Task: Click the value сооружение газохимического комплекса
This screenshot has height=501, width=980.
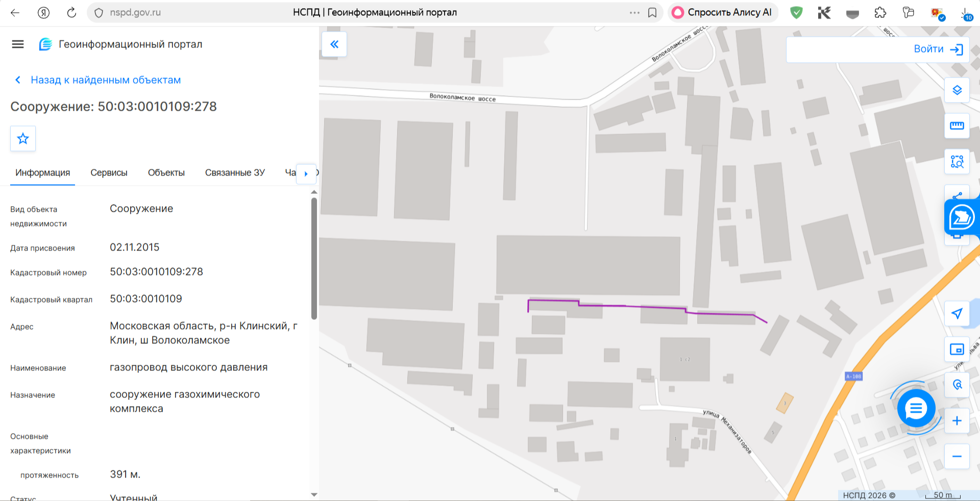Action: pos(185,402)
